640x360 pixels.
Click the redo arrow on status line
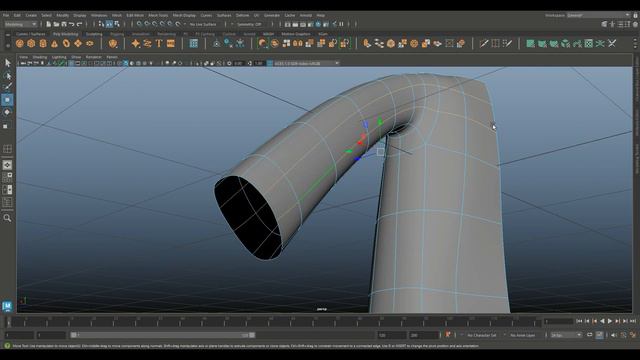(80, 24)
